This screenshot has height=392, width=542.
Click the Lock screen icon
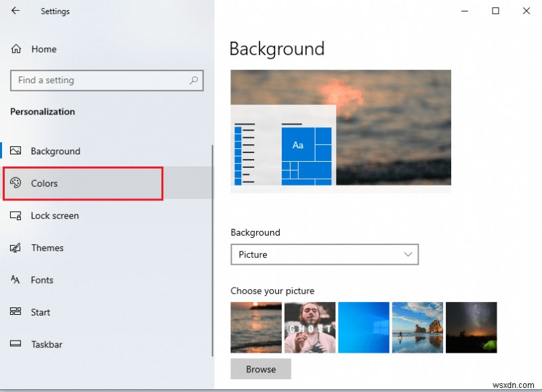coord(16,215)
